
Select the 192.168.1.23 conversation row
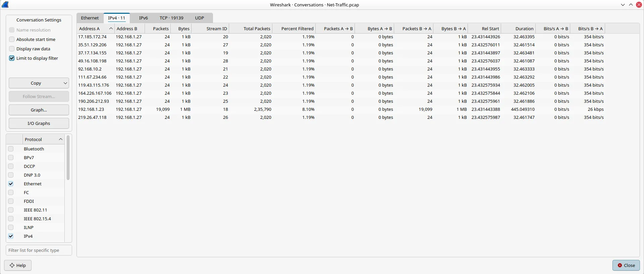click(341, 109)
